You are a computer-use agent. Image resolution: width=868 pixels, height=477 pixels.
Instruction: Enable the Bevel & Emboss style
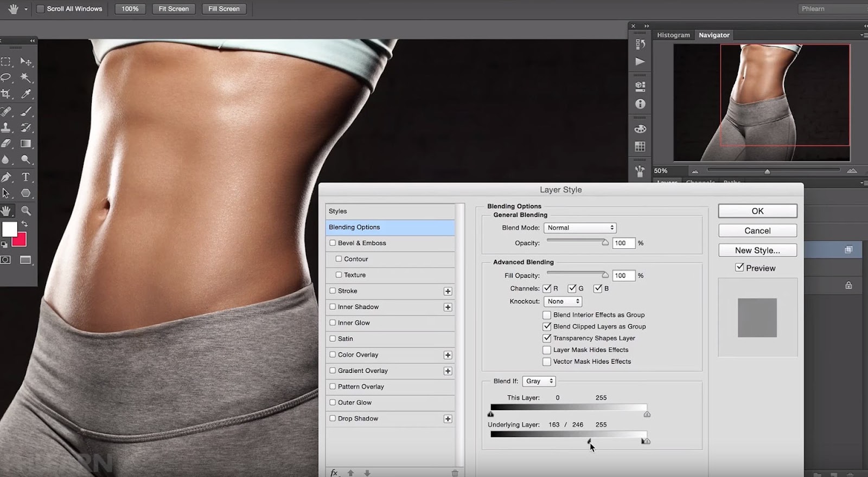pos(333,243)
